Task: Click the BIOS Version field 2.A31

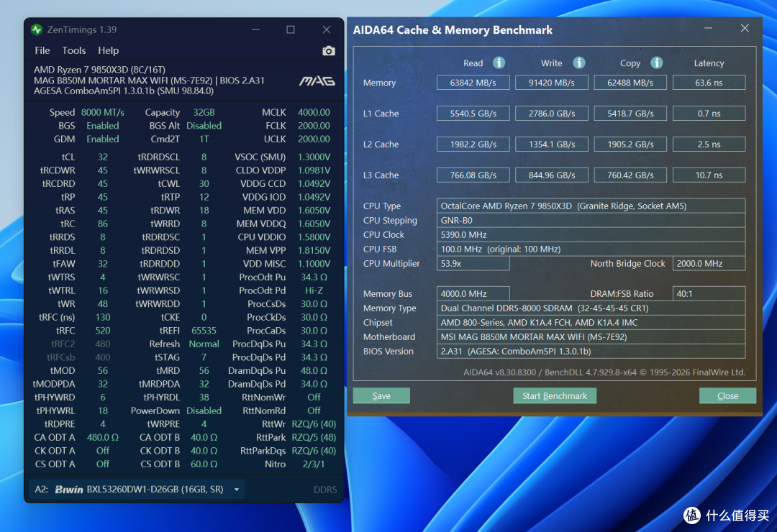Action: pos(591,352)
